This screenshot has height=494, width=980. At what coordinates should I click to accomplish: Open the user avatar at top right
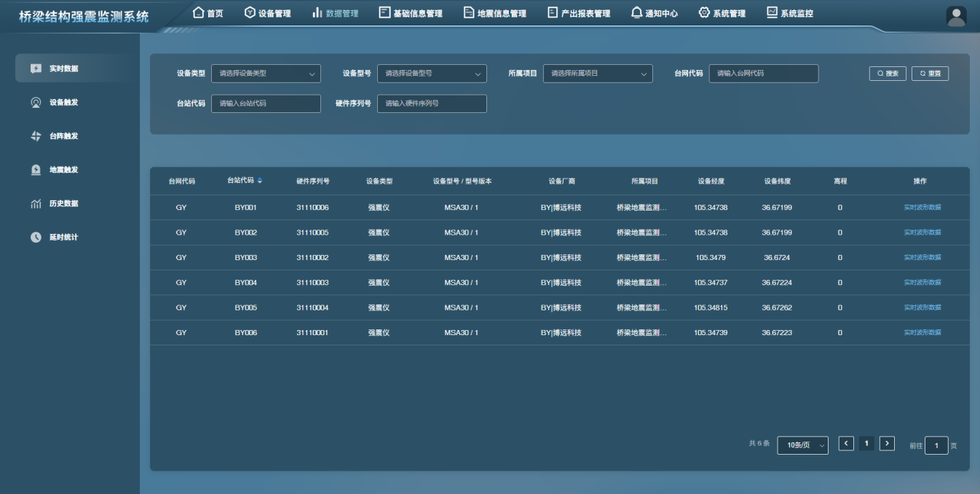(956, 16)
